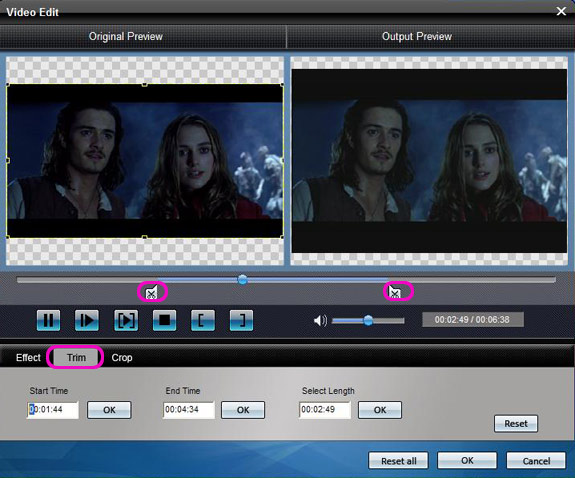The width and height of the screenshot is (575, 478).
Task: Pause playback with the pause button
Action: [x=48, y=320]
